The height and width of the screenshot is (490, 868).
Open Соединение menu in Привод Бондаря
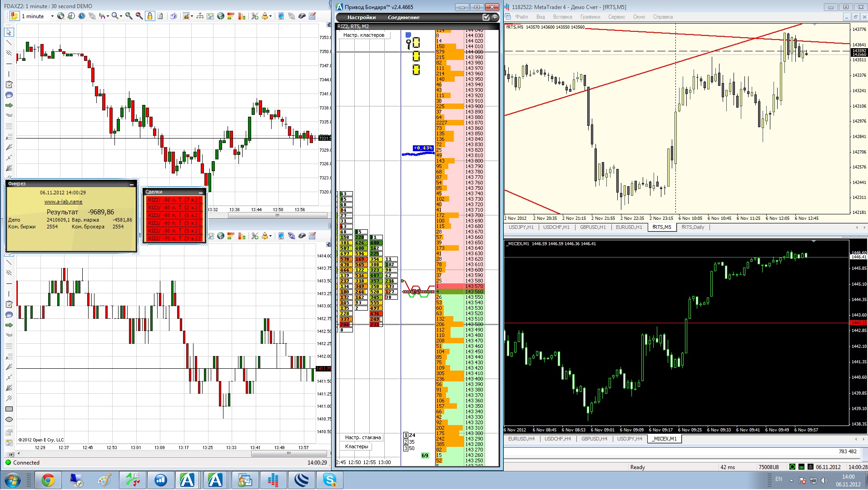404,17
